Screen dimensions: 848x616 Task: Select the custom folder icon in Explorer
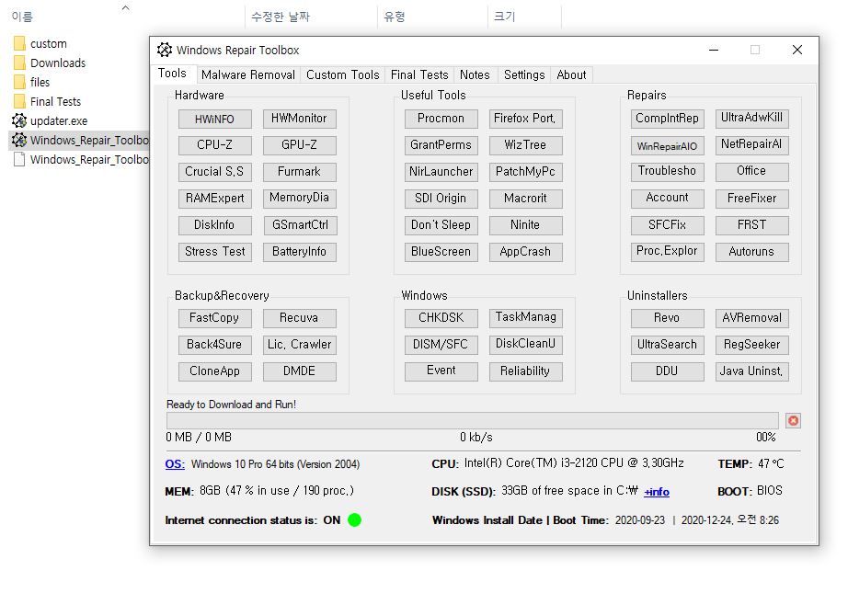pos(19,43)
